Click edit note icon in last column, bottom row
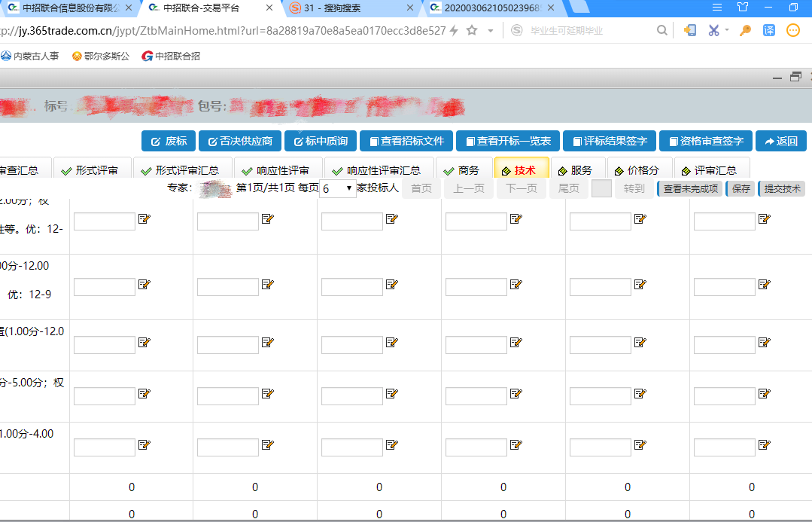The width and height of the screenshot is (812, 522). click(x=765, y=445)
